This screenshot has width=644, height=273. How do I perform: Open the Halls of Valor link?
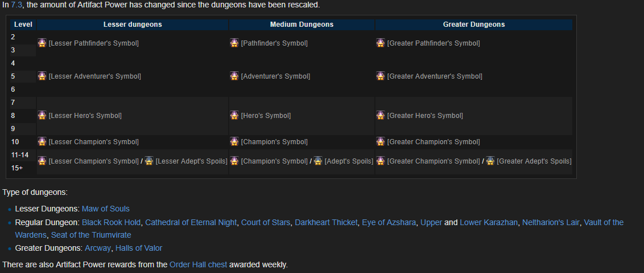click(x=138, y=248)
